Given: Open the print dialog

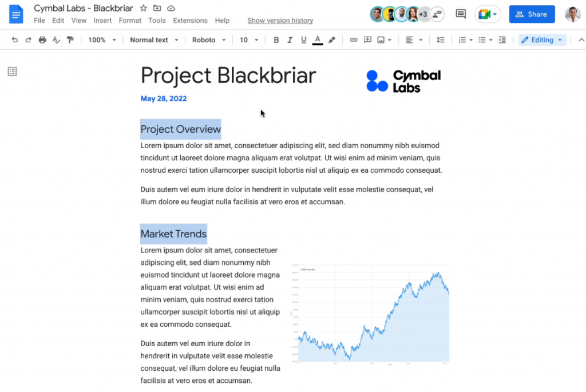Looking at the screenshot, I should point(42,39).
